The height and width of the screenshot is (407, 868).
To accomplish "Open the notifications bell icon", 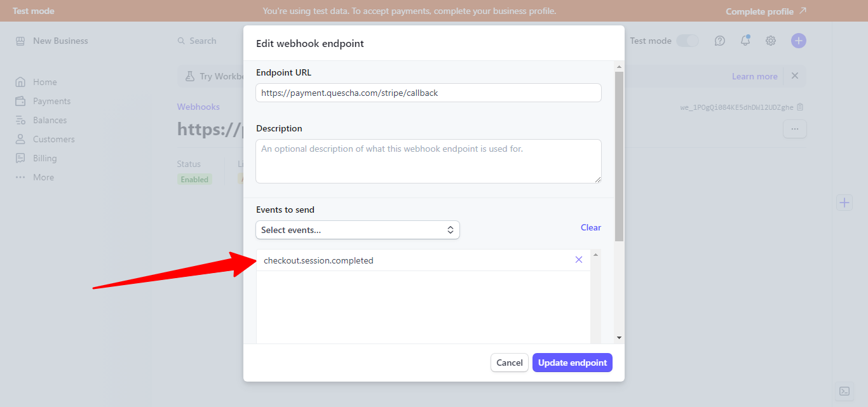I will point(745,41).
